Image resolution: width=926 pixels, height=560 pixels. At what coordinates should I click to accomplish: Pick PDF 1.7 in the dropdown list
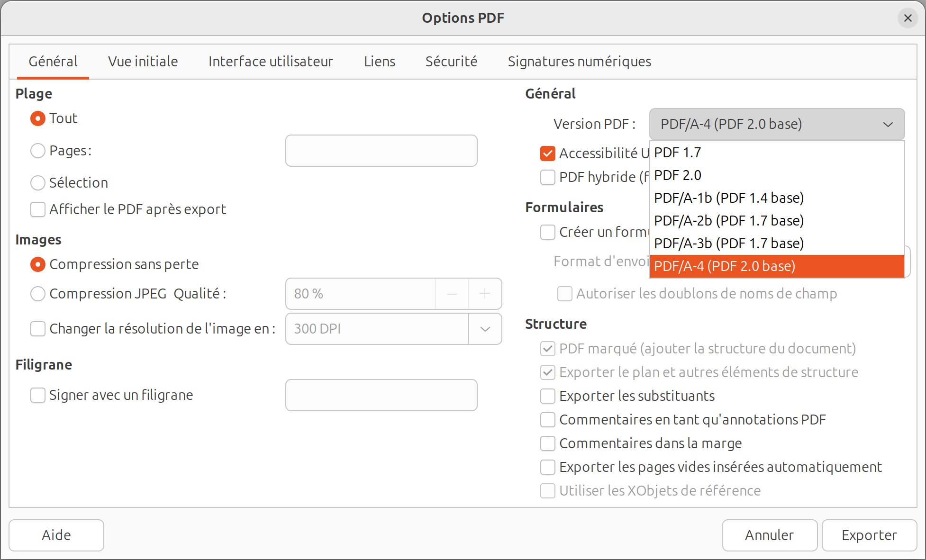(x=678, y=153)
